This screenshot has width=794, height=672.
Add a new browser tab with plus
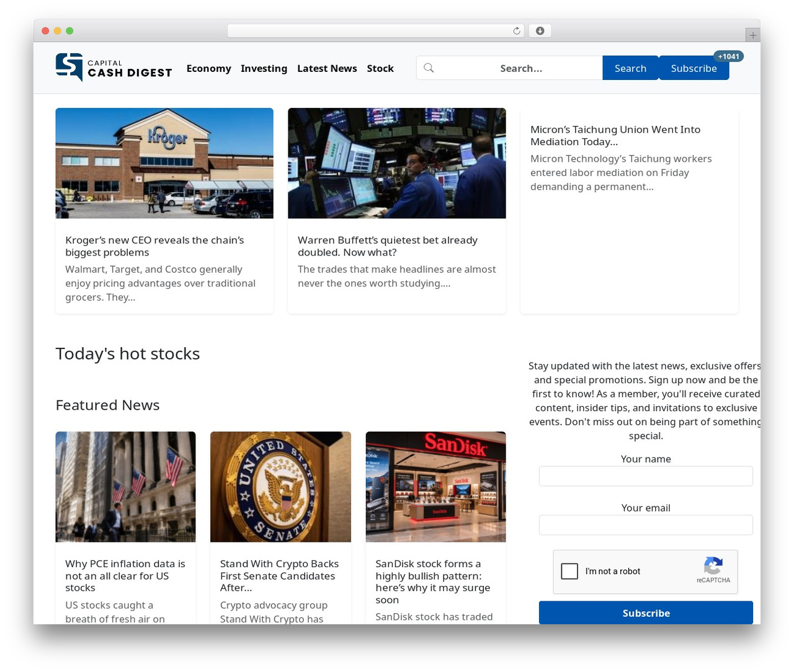coord(752,35)
